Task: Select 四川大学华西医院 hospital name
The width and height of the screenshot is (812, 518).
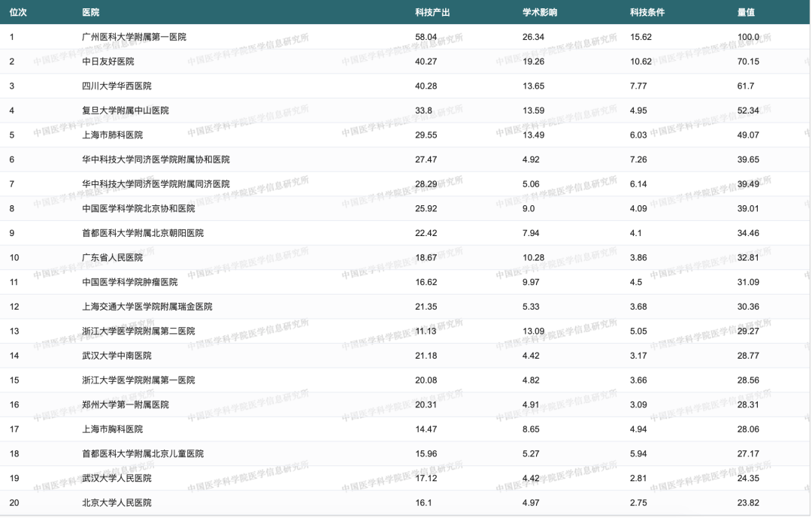Action: [117, 86]
